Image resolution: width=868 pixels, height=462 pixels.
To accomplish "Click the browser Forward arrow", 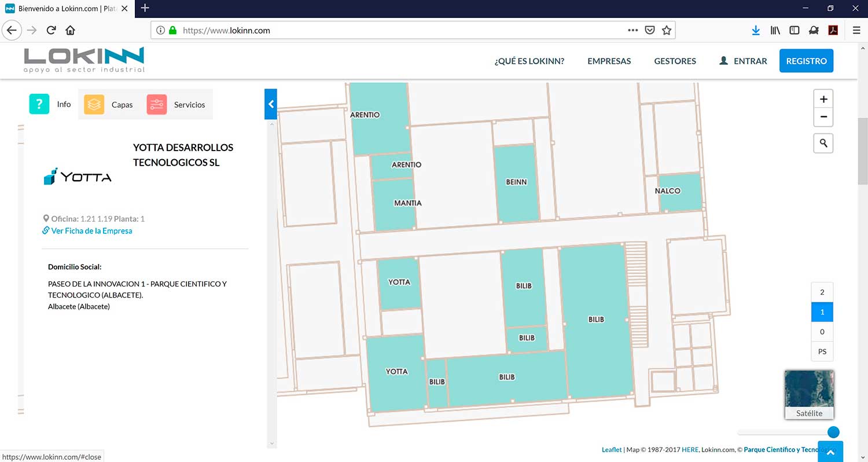I will click(32, 30).
